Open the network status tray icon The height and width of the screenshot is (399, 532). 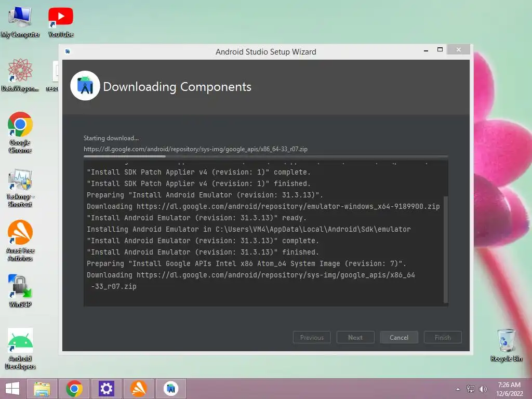click(471, 389)
